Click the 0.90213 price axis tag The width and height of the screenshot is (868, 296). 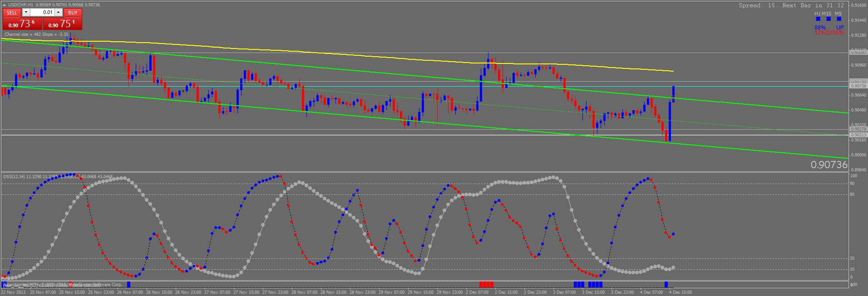click(858, 135)
